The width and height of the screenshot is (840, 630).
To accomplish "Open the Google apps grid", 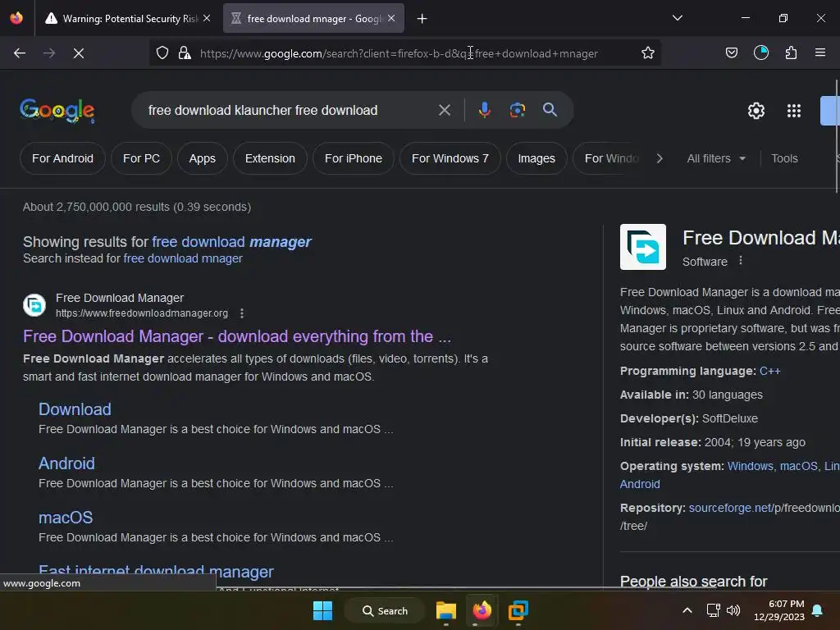I will [794, 111].
